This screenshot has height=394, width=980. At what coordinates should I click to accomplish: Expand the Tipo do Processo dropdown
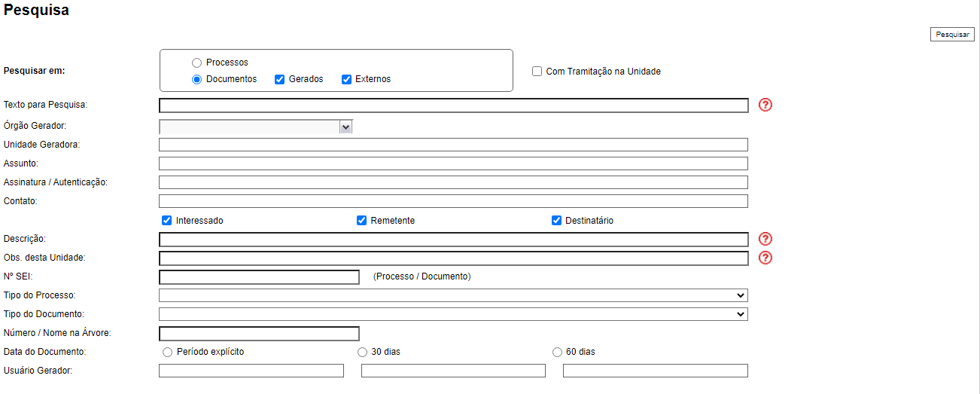coord(453,295)
